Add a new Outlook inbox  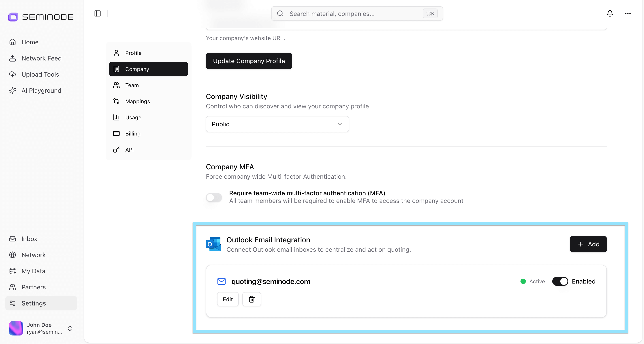[x=588, y=244]
